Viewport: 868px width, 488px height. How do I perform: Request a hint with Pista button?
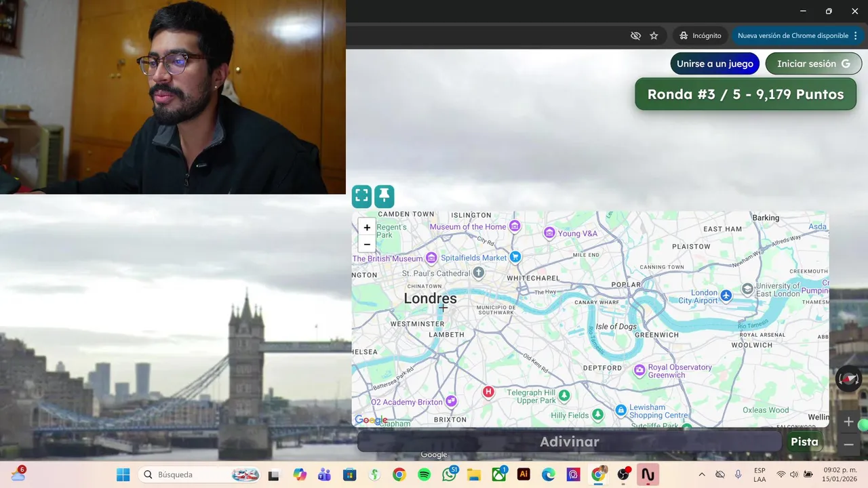pos(804,442)
